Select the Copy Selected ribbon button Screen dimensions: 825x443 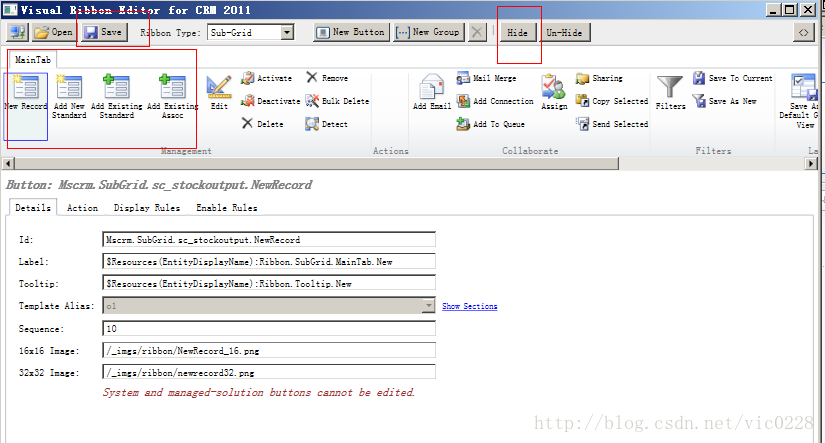tap(612, 101)
